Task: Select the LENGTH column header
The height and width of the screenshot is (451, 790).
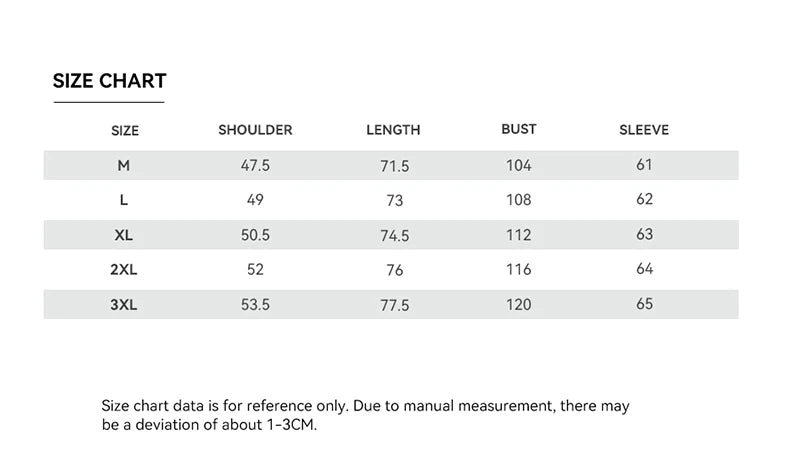Action: coord(393,130)
